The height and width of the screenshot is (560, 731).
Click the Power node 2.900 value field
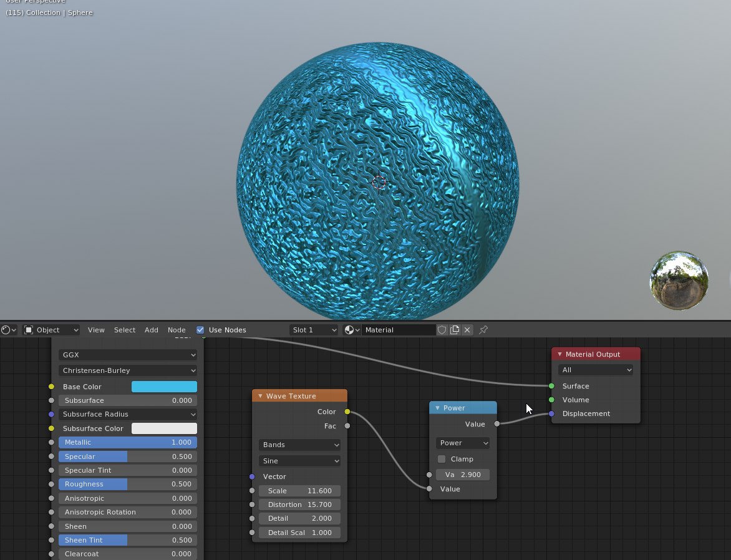[x=462, y=475]
